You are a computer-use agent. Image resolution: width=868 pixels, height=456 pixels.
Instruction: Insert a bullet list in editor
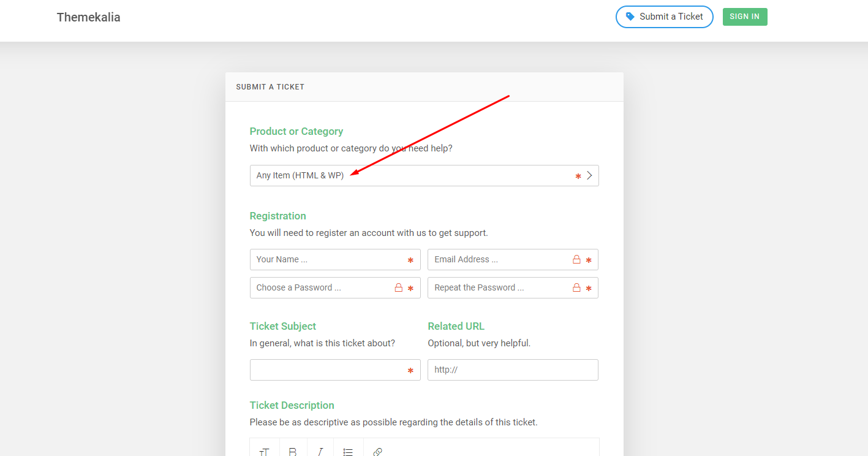(348, 452)
